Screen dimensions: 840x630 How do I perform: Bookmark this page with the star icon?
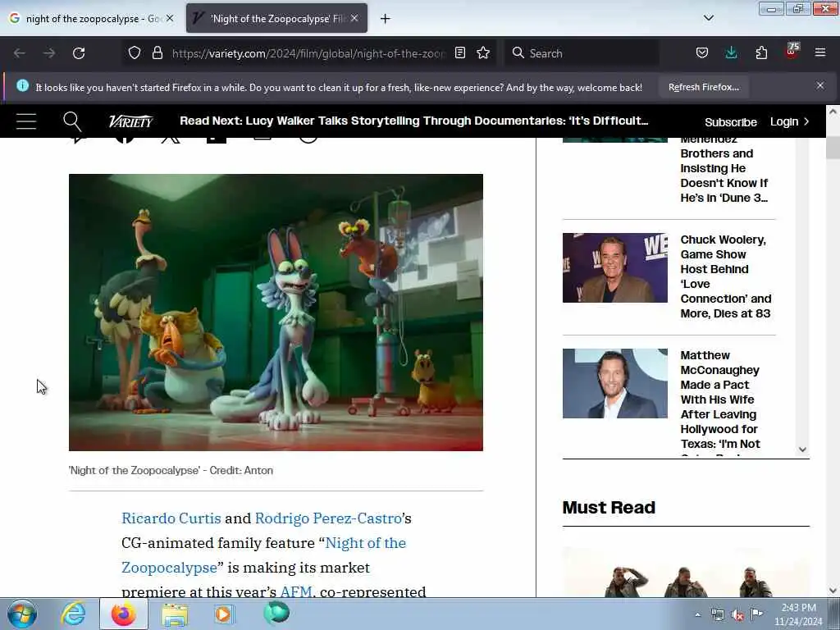click(x=483, y=53)
